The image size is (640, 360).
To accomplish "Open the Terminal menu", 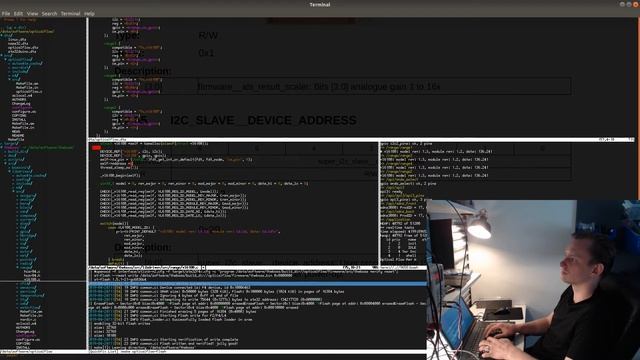I will [x=71, y=13].
